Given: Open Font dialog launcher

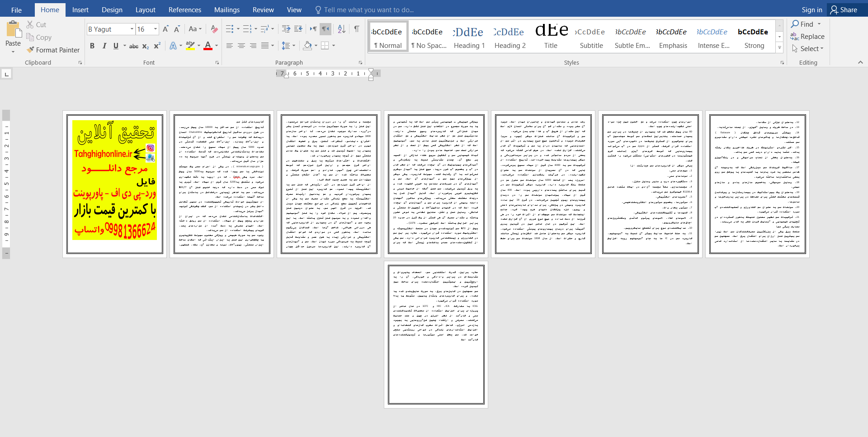Looking at the screenshot, I should 217,63.
